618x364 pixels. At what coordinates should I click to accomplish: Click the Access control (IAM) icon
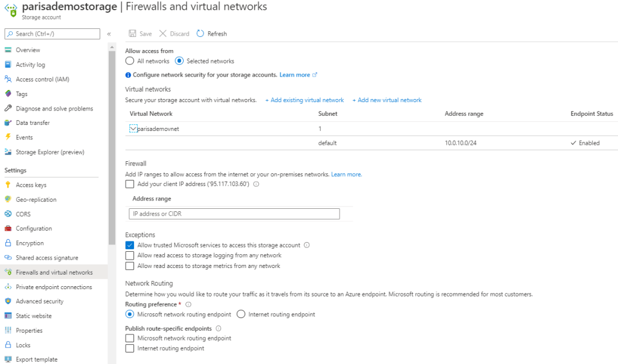[x=8, y=79]
